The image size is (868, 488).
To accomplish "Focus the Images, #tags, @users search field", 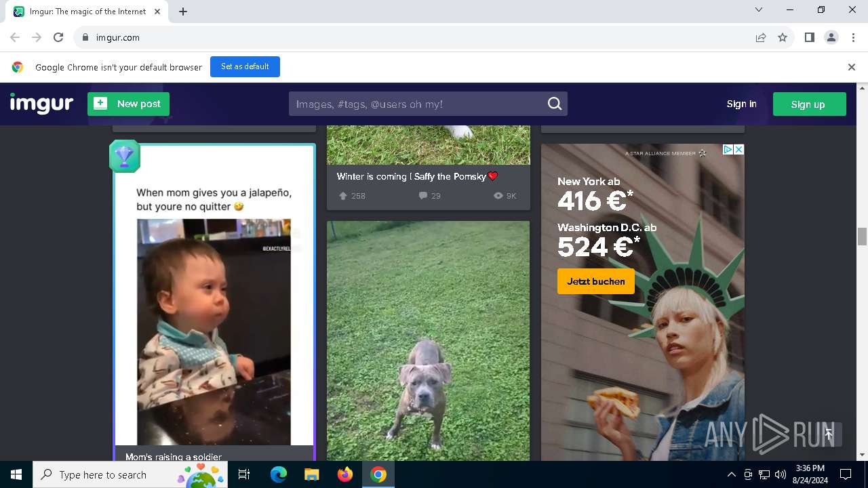I will coord(417,104).
